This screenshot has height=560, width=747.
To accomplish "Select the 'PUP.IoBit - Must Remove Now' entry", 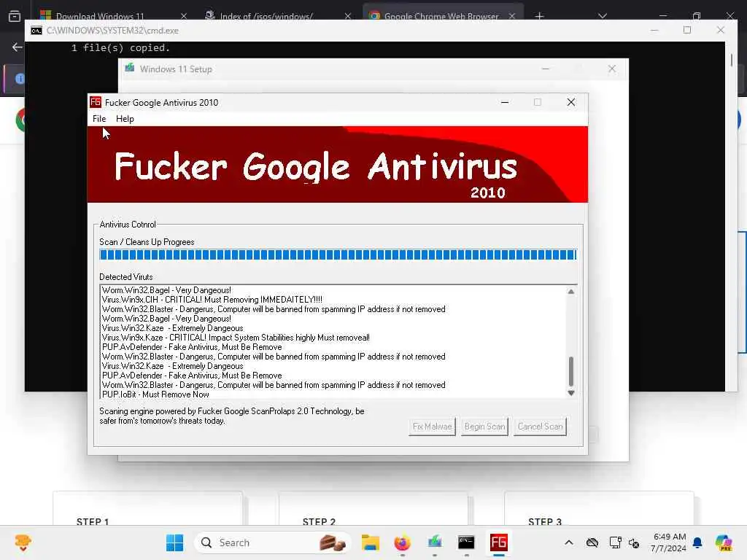I will (x=155, y=394).
